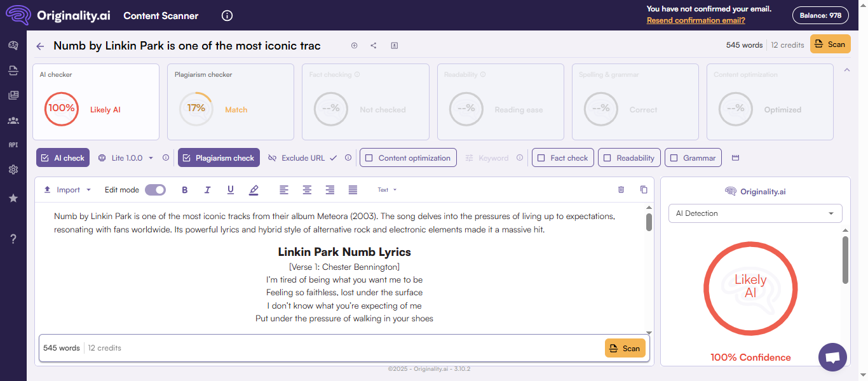Click the Linkin Park Numb Lyrics heading
Screen dimensions: 868x381
point(344,252)
